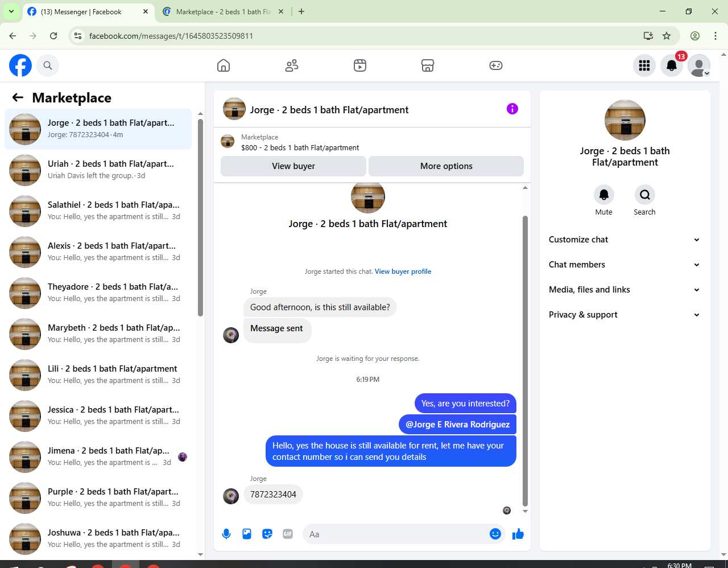Open notifications bell with 13 badge

pos(672,65)
